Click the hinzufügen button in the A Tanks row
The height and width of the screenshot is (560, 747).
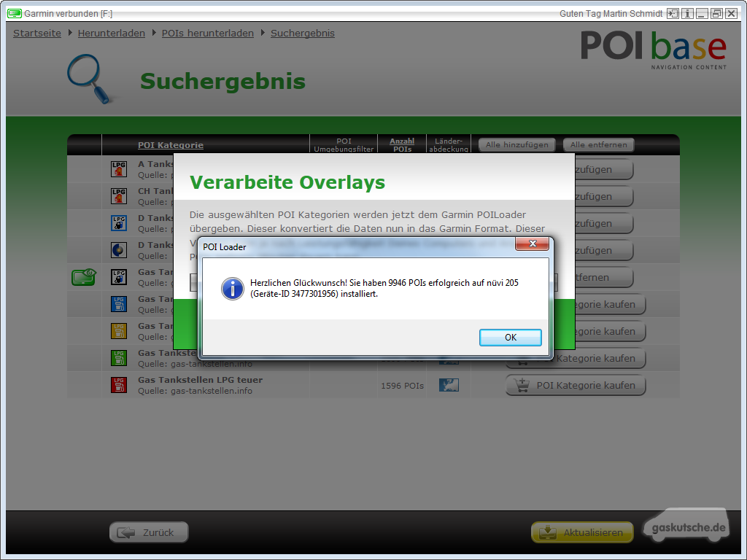click(603, 169)
